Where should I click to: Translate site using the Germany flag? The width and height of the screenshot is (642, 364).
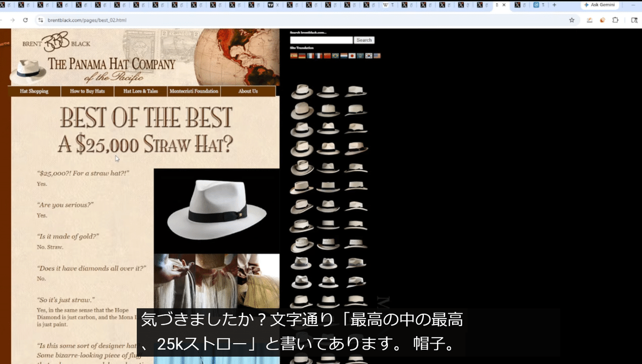302,56
